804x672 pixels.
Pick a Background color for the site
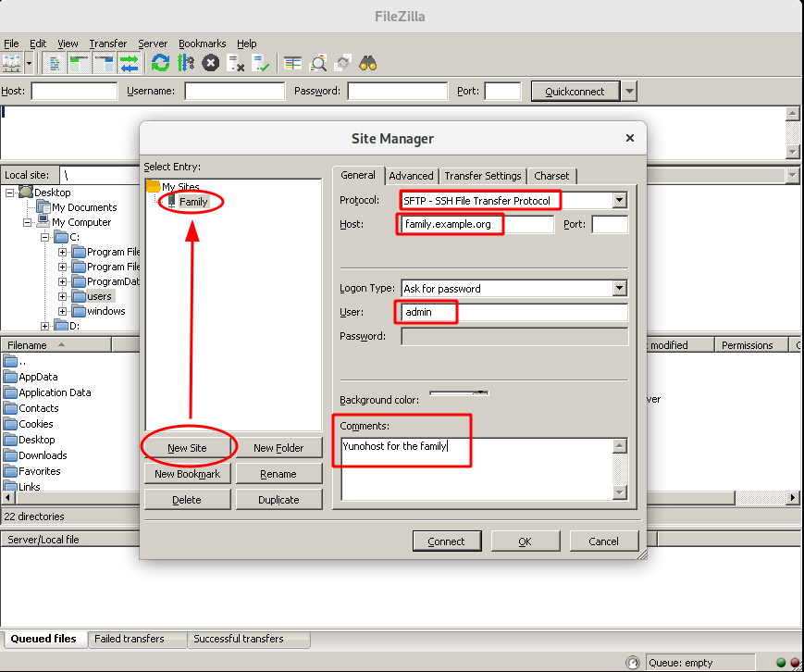click(458, 392)
